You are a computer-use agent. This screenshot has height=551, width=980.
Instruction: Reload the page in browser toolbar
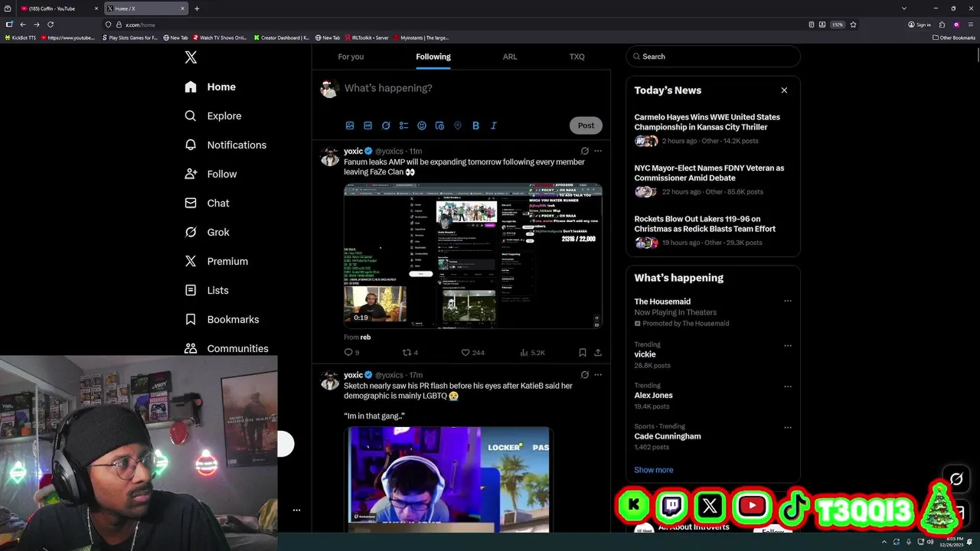pyautogui.click(x=51, y=24)
